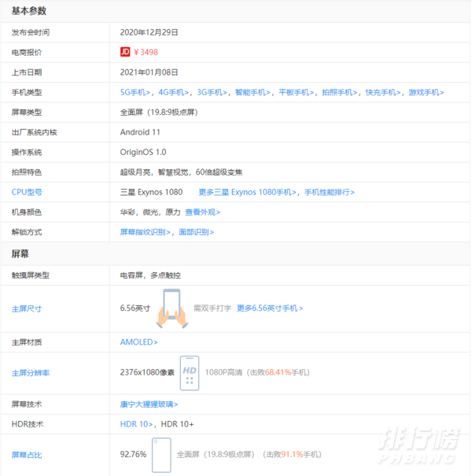Click the 基本参数 section header
The width and height of the screenshot is (472, 476).
[29, 11]
